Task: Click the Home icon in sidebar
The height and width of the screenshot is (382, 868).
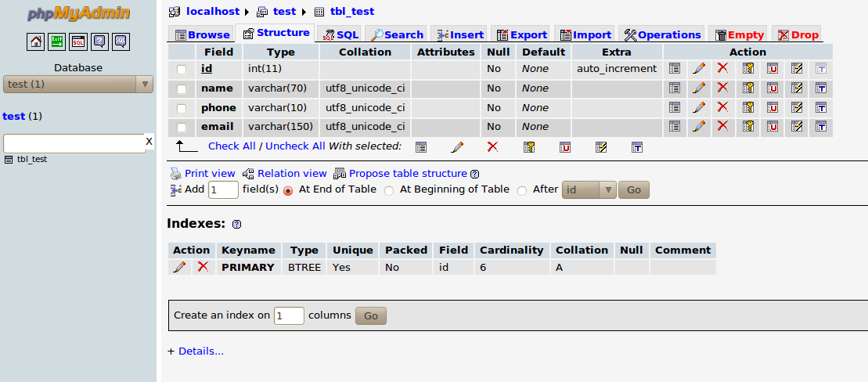Action: coord(36,42)
